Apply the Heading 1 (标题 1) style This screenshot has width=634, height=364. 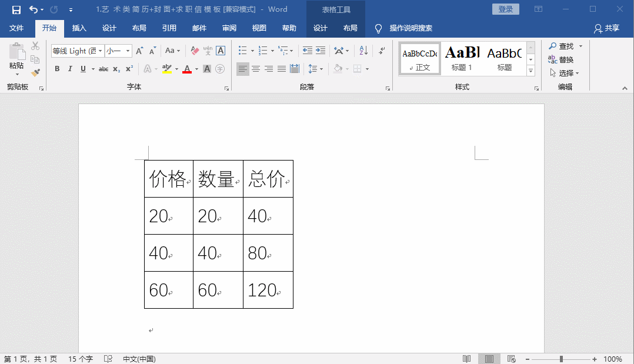click(x=462, y=59)
